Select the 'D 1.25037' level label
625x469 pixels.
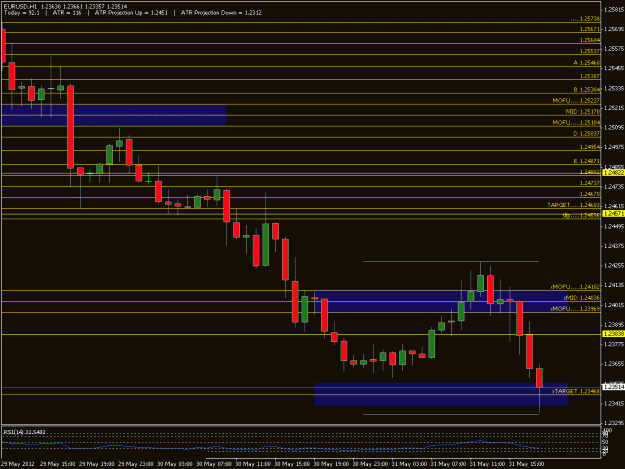coord(586,134)
